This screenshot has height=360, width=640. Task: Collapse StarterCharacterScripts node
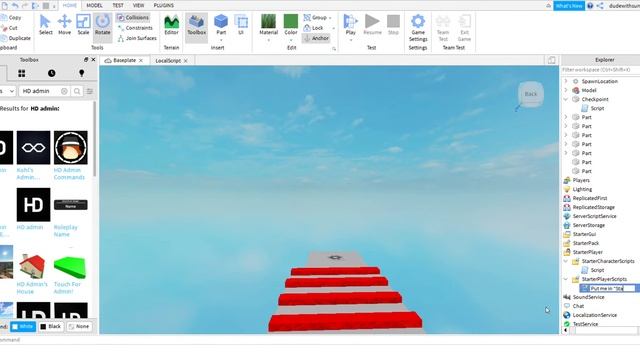[x=566, y=261]
